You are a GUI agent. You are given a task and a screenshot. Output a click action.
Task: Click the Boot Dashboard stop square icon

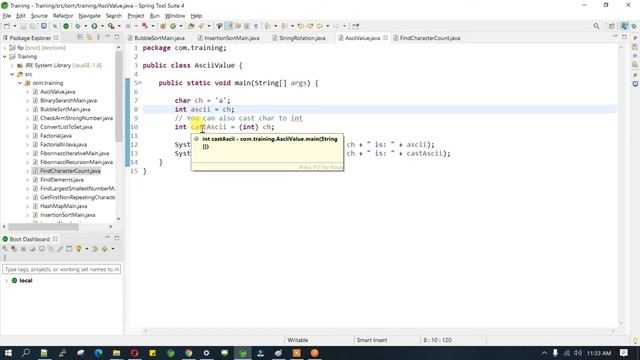(x=23, y=249)
